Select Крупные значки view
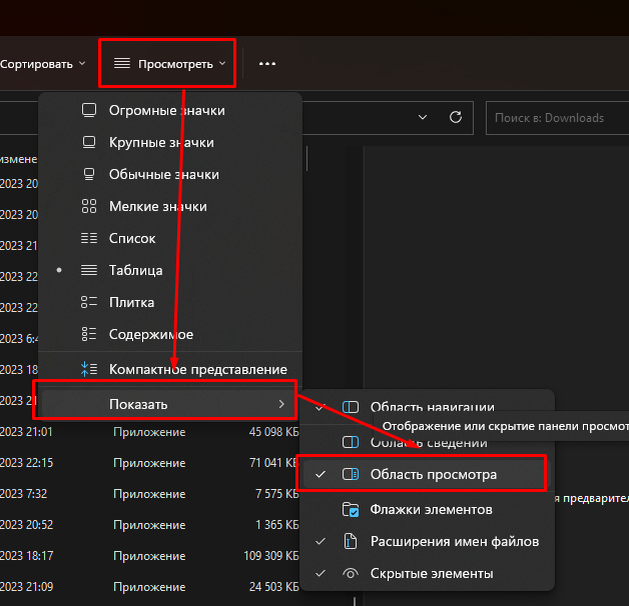Viewport: 629px width, 606px height. [x=170, y=142]
